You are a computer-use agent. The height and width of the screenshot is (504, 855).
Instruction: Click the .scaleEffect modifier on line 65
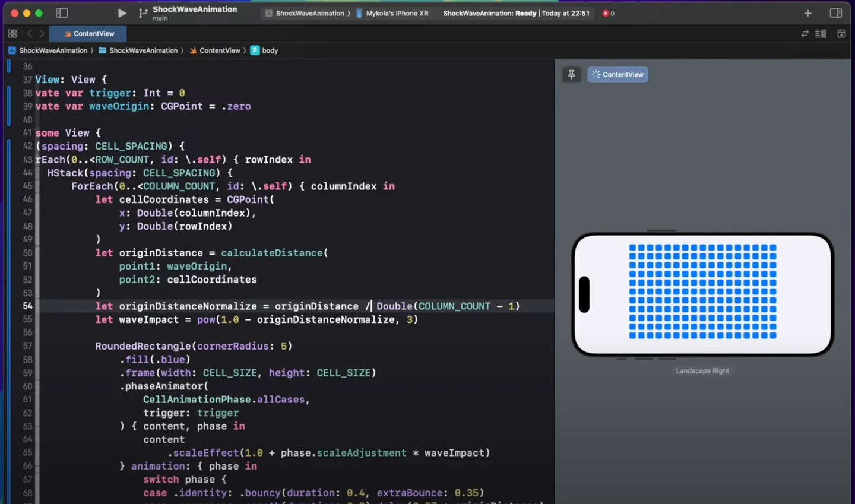click(x=328, y=453)
